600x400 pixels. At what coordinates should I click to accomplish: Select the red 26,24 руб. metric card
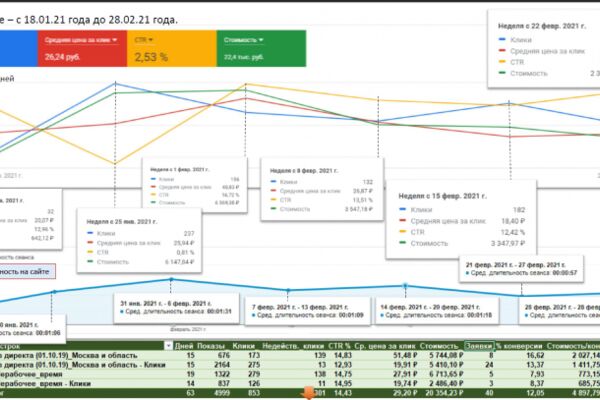point(82,49)
